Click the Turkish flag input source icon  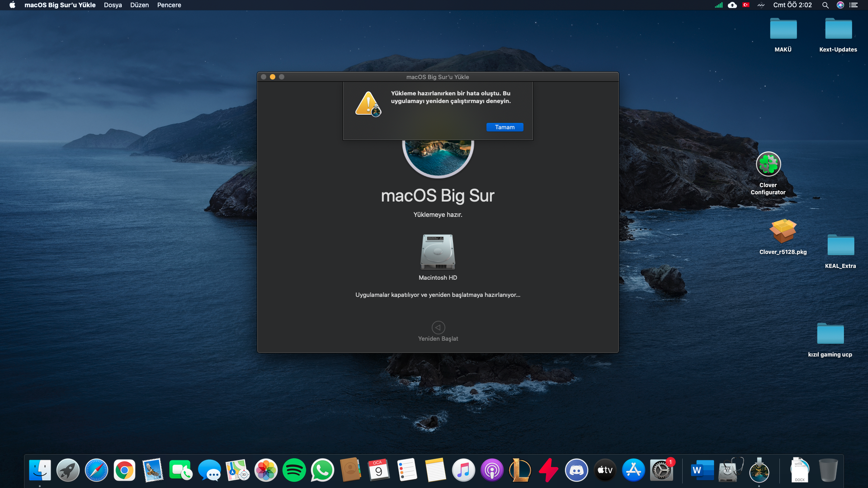click(x=746, y=5)
